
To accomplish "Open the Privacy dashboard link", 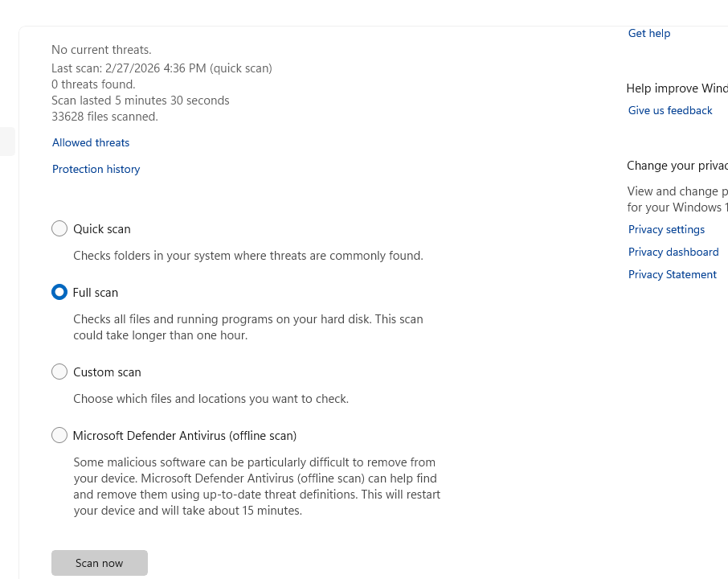I will pyautogui.click(x=673, y=252).
